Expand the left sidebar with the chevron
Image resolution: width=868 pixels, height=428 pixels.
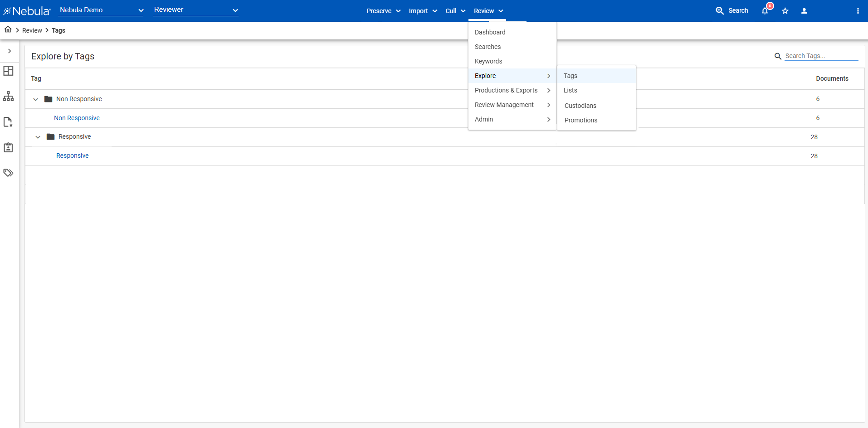click(10, 51)
